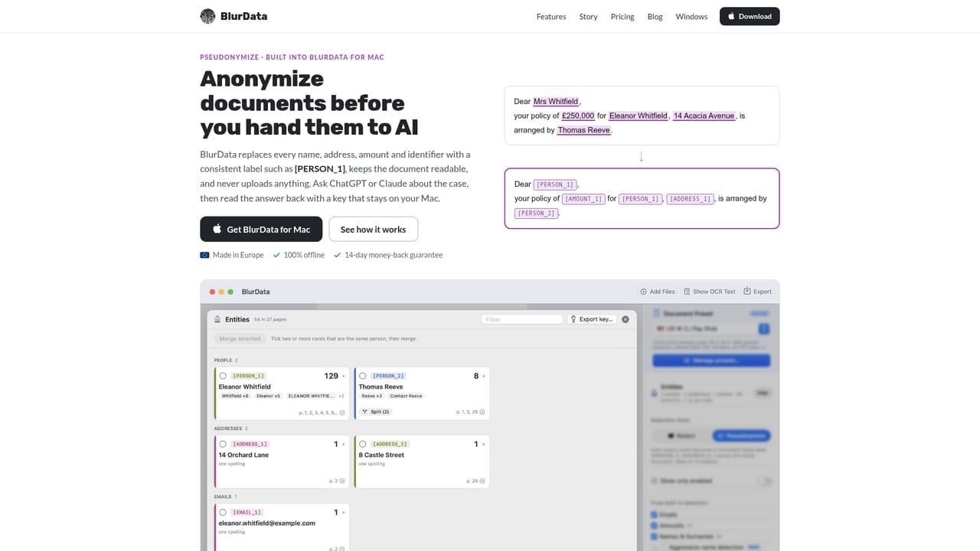Open page list arrow on Eleanor Whitfield card

tap(342, 412)
